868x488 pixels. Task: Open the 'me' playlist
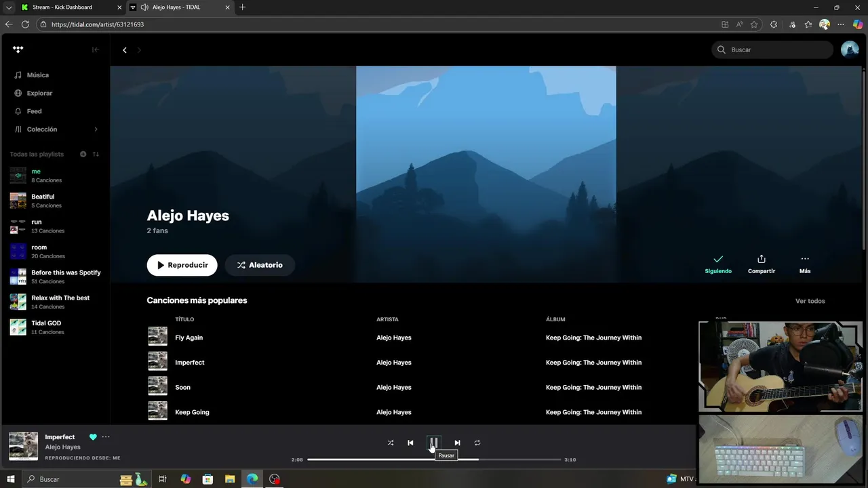54,176
